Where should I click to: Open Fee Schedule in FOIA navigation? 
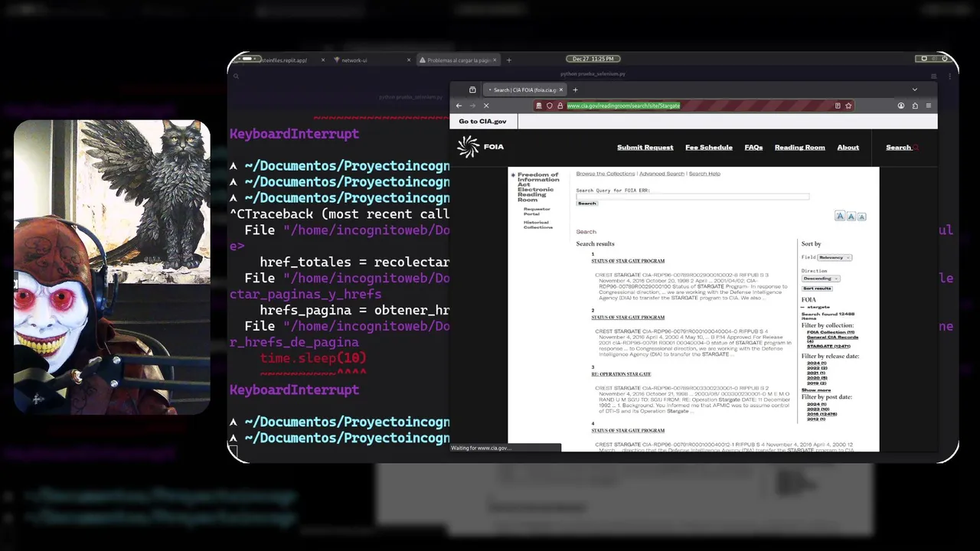(709, 148)
